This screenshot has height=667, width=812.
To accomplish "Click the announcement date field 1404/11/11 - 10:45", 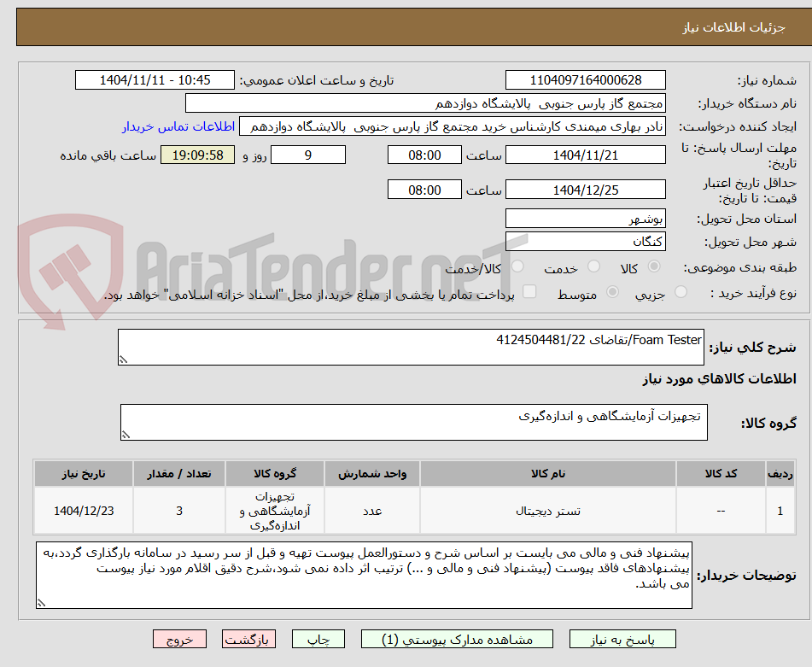I will (x=155, y=80).
